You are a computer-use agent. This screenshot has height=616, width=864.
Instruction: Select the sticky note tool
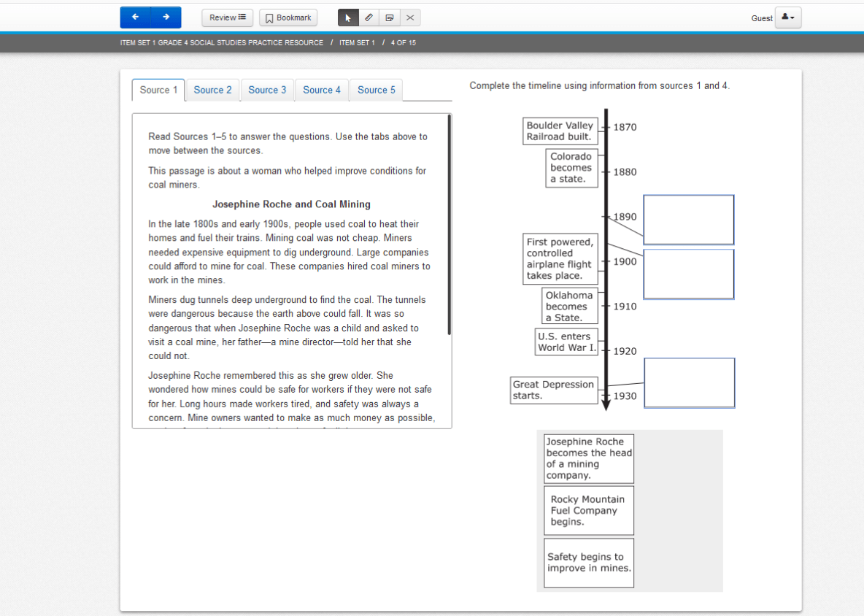390,18
